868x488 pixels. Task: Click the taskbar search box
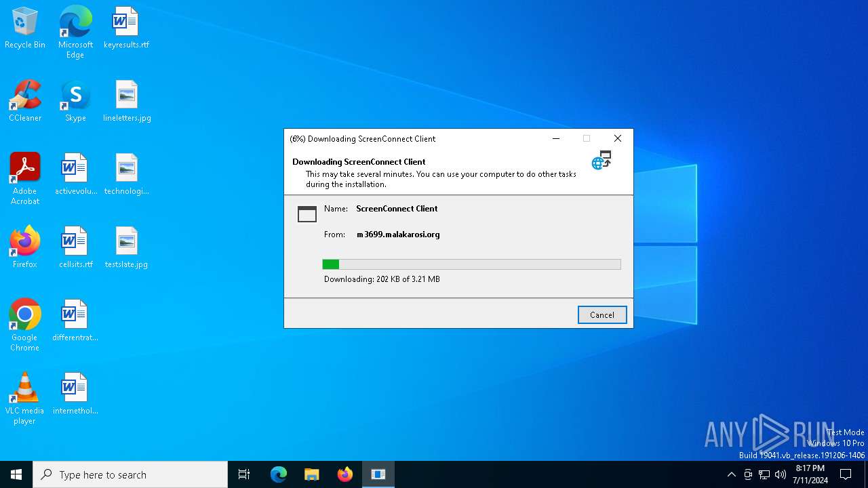(x=130, y=474)
